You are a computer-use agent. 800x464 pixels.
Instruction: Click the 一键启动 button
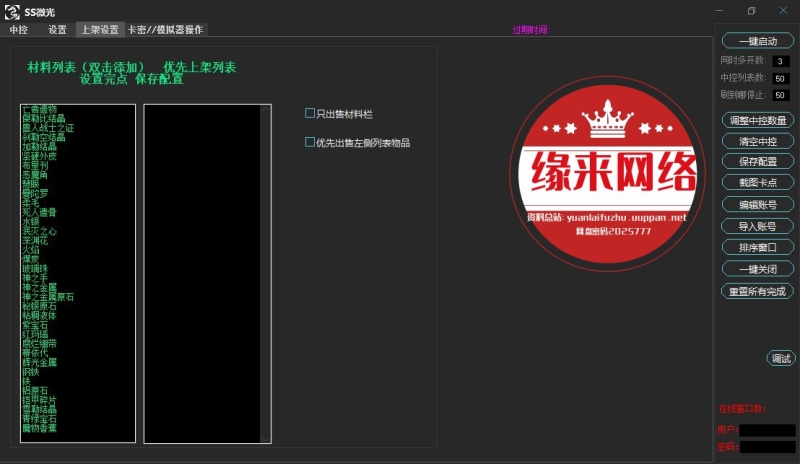click(758, 41)
